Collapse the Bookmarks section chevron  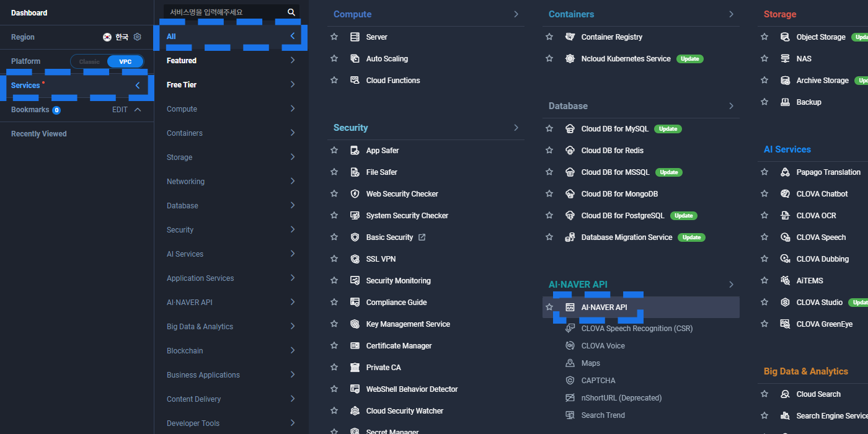click(138, 110)
